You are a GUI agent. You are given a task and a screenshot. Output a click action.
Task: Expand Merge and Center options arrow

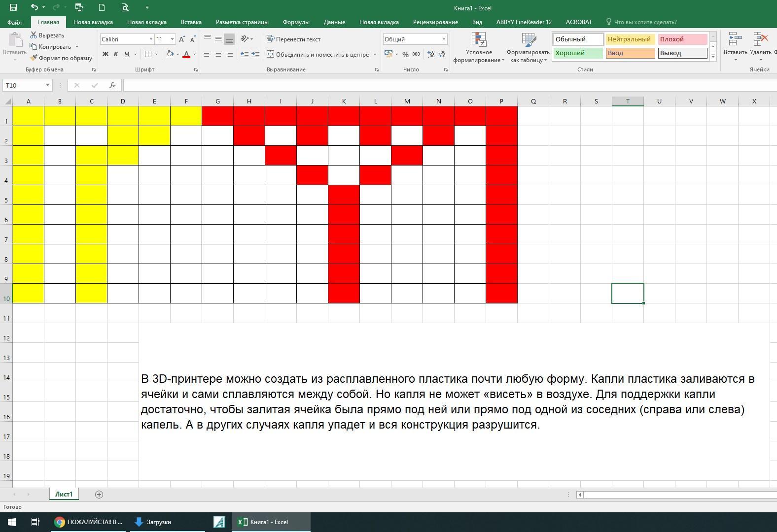coord(375,55)
